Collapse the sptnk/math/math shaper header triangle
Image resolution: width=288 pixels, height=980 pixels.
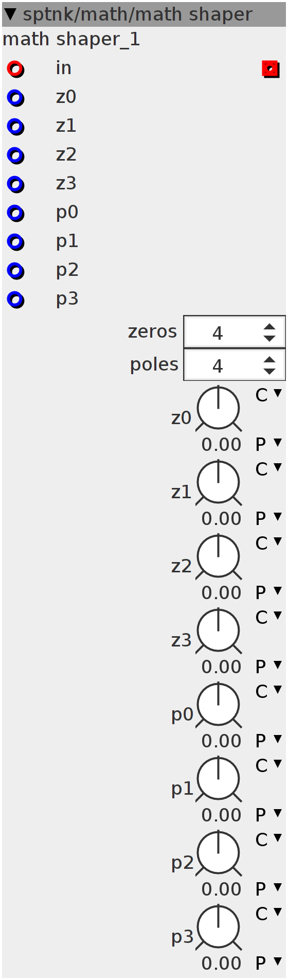pyautogui.click(x=10, y=14)
